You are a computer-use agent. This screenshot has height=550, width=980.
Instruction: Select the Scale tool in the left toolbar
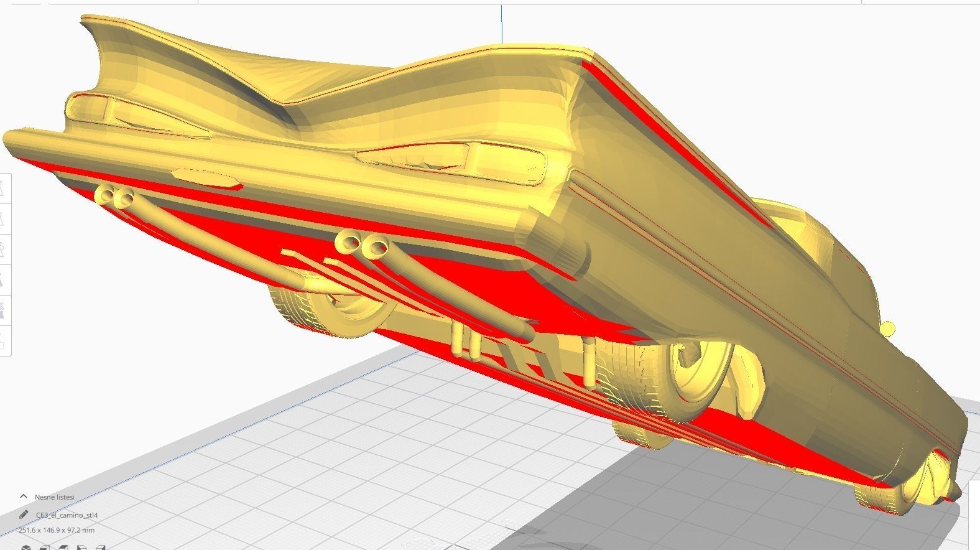click(4, 218)
